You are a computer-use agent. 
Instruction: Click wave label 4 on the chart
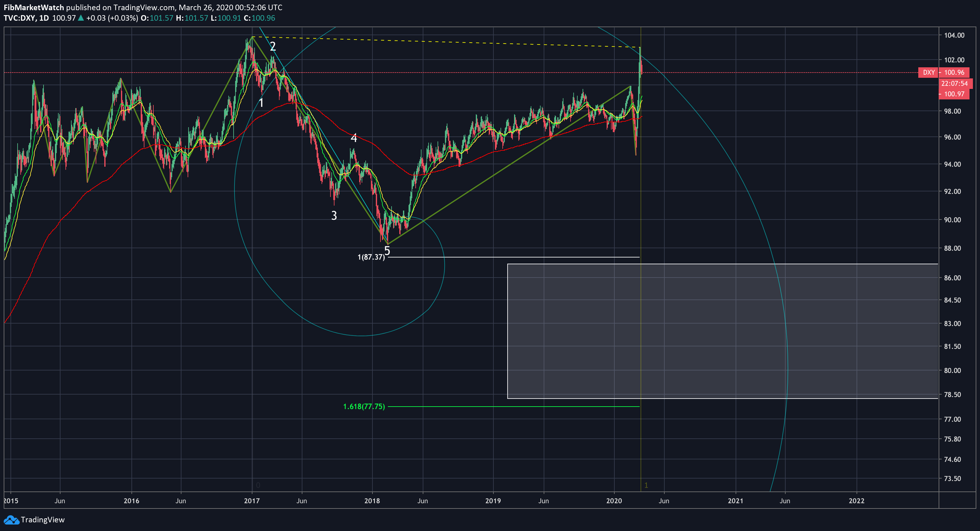354,138
